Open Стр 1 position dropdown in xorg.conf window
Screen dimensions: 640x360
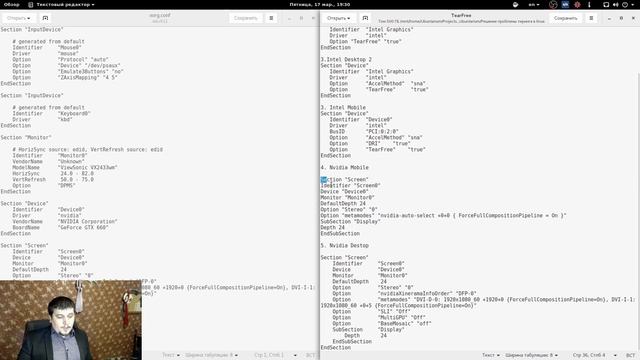pyautogui.click(x=275, y=355)
